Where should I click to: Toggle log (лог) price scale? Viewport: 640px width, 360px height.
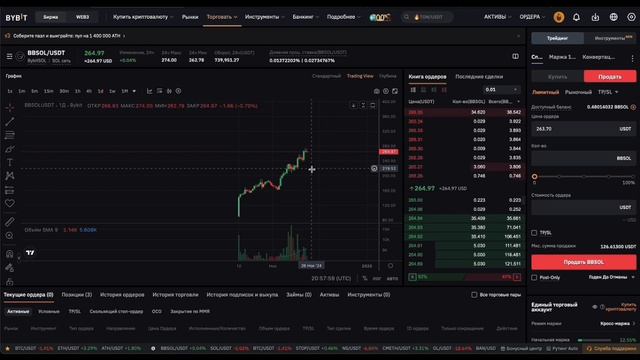377,278
